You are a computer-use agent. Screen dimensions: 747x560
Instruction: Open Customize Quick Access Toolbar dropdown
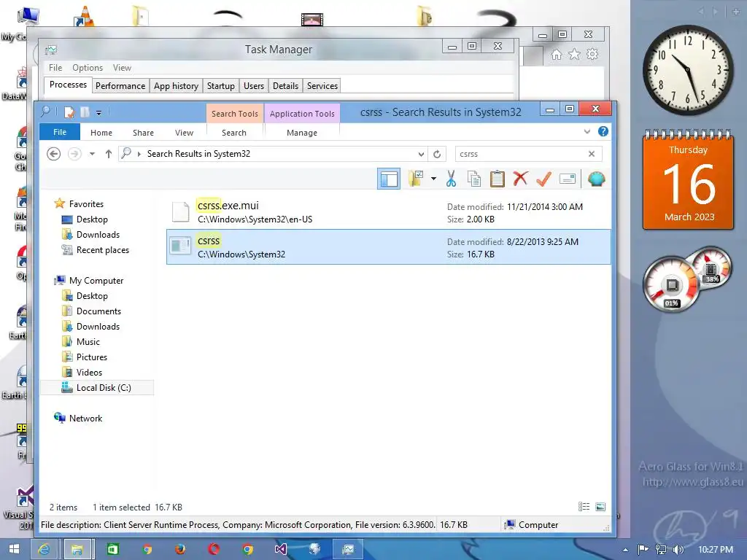click(x=98, y=113)
